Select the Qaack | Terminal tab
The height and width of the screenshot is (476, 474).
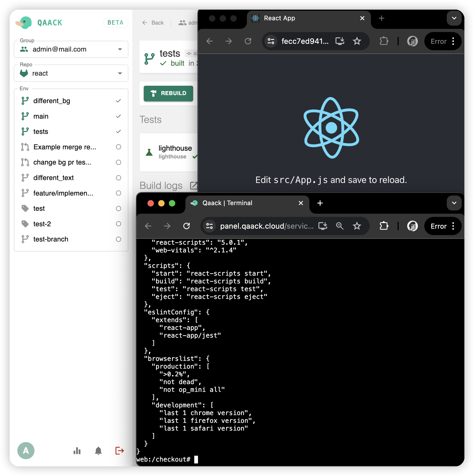(240, 203)
